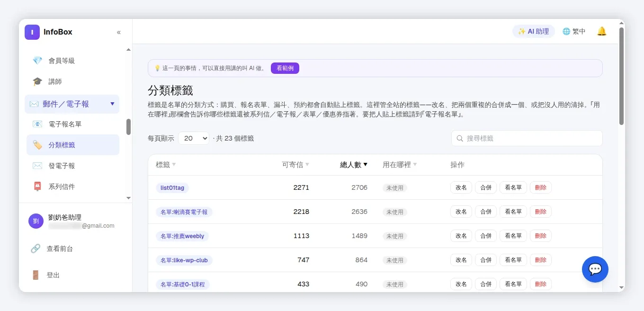The image size is (644, 311).
Task: Open the AI 助理 assistant
Action: pyautogui.click(x=534, y=31)
